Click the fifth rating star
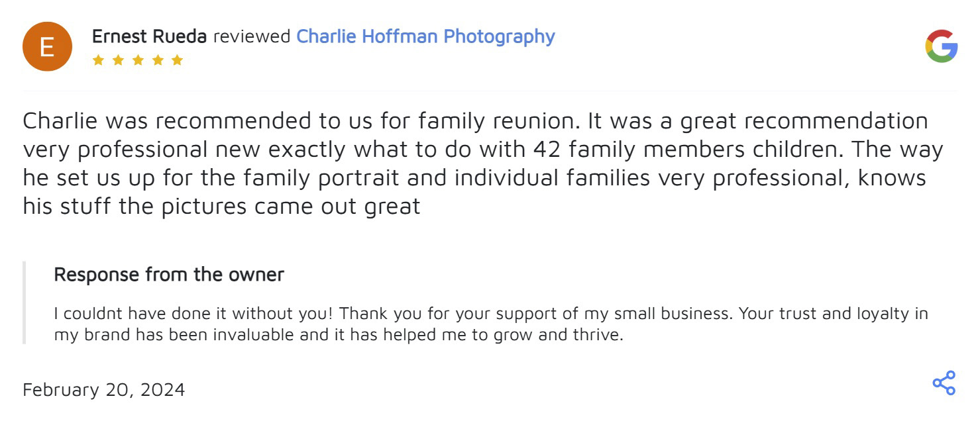Screen dimensions: 980x423 pyautogui.click(x=177, y=60)
